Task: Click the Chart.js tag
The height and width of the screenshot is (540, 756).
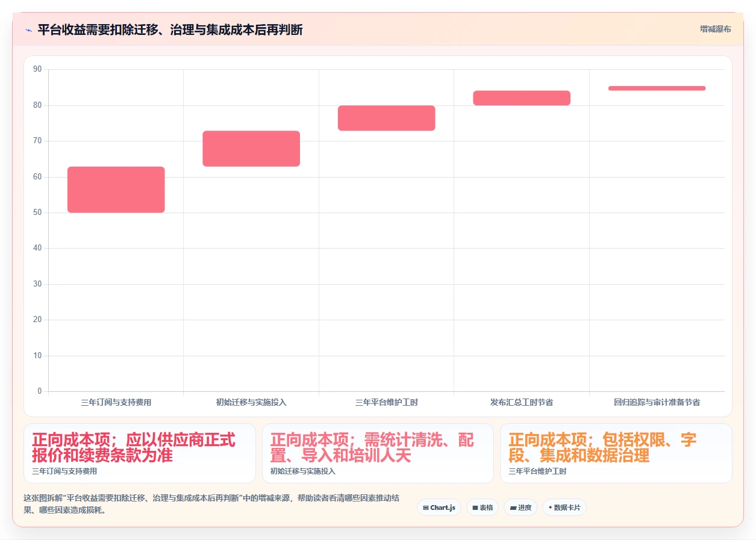Action: pos(439,507)
